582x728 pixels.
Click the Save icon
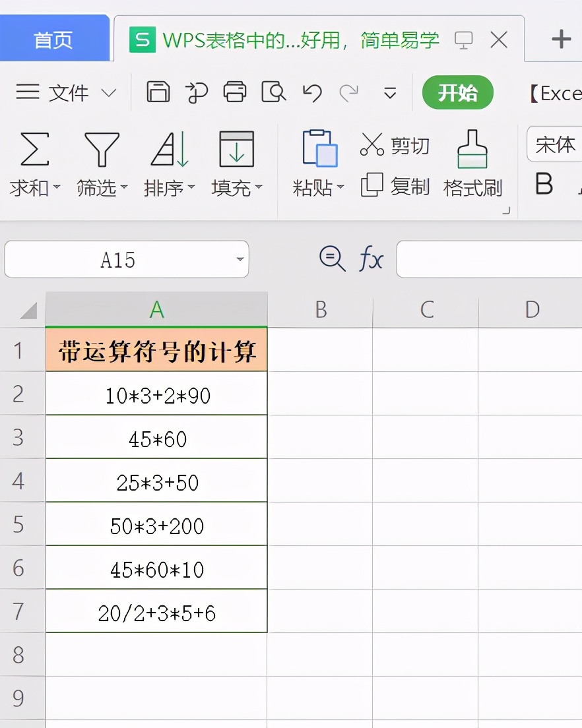click(x=158, y=93)
